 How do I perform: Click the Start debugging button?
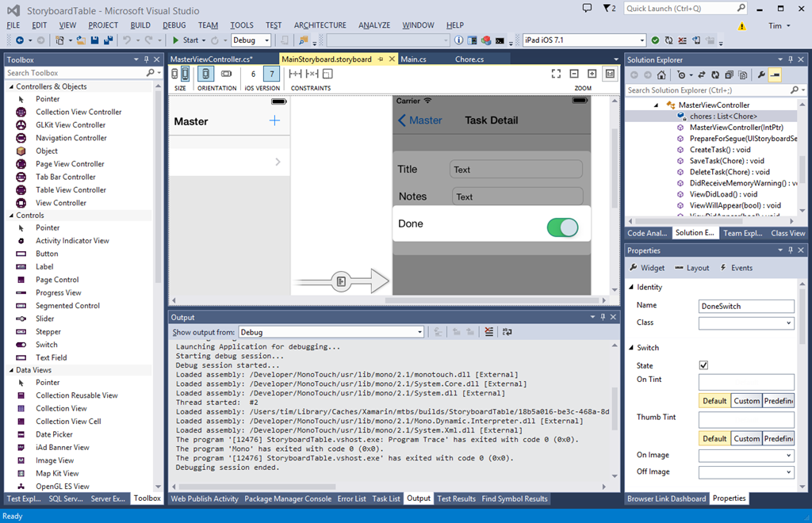coord(186,40)
